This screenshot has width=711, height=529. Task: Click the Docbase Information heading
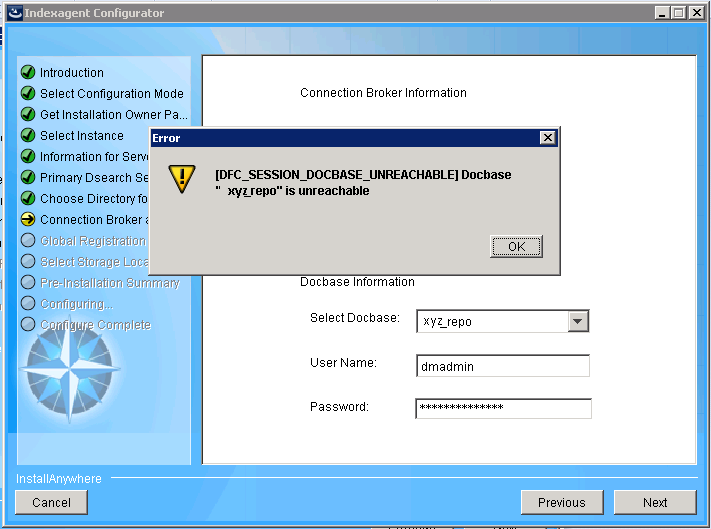(x=357, y=281)
